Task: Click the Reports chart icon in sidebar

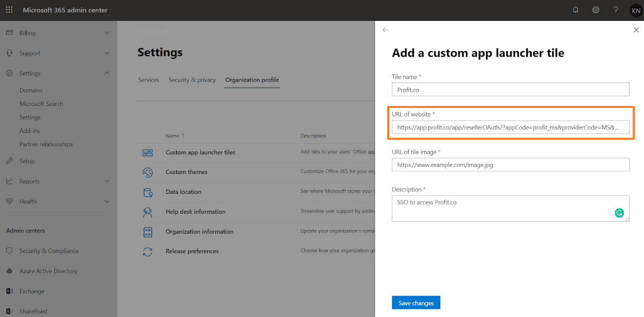Action: pos(10,181)
